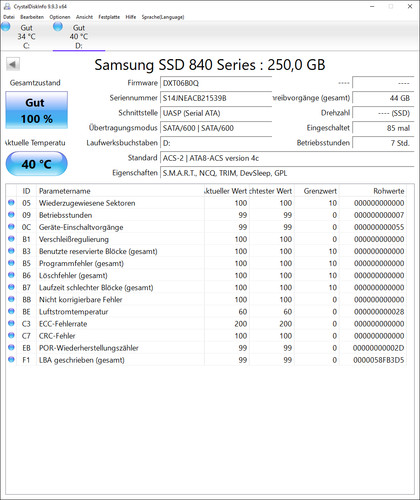Click status dot for Laufzeit schlechter Blöcke

tap(11, 287)
